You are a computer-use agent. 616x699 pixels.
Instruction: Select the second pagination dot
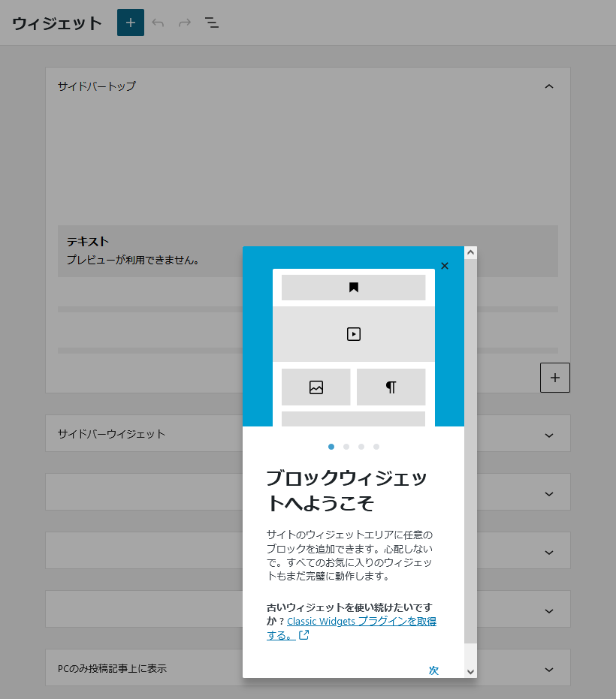(346, 446)
